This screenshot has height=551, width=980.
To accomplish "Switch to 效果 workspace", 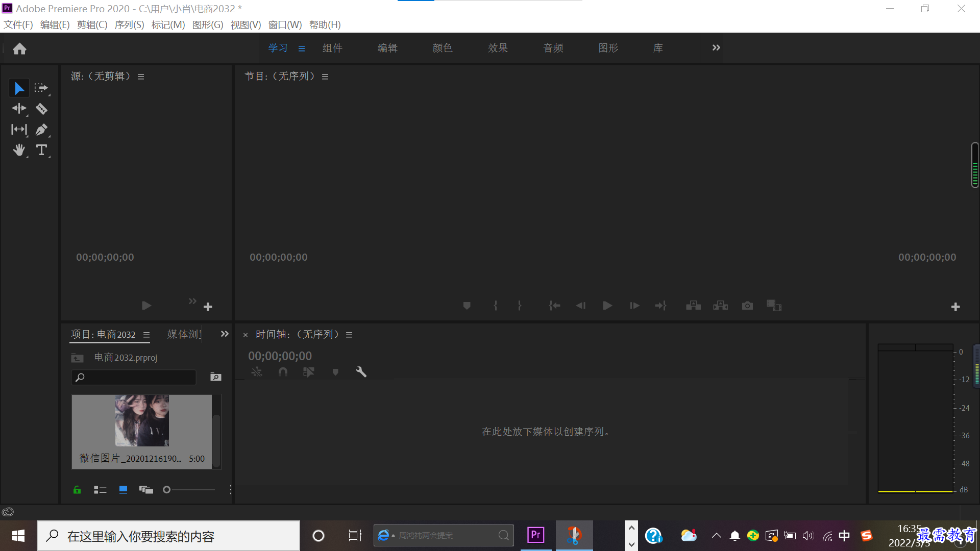I will pyautogui.click(x=498, y=48).
